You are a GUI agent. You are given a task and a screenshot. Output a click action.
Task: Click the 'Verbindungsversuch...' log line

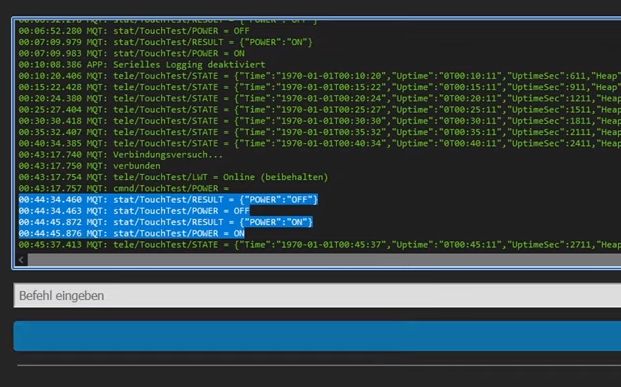121,154
